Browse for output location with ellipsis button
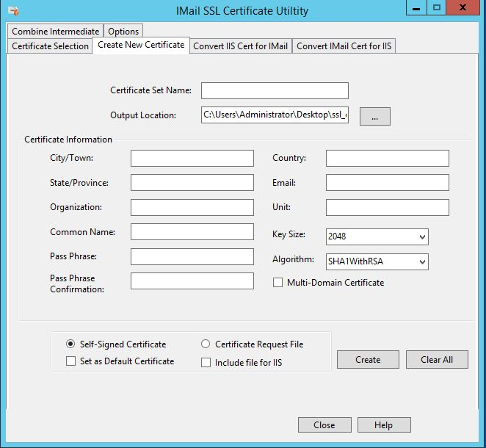The width and height of the screenshot is (486, 448). click(x=374, y=116)
